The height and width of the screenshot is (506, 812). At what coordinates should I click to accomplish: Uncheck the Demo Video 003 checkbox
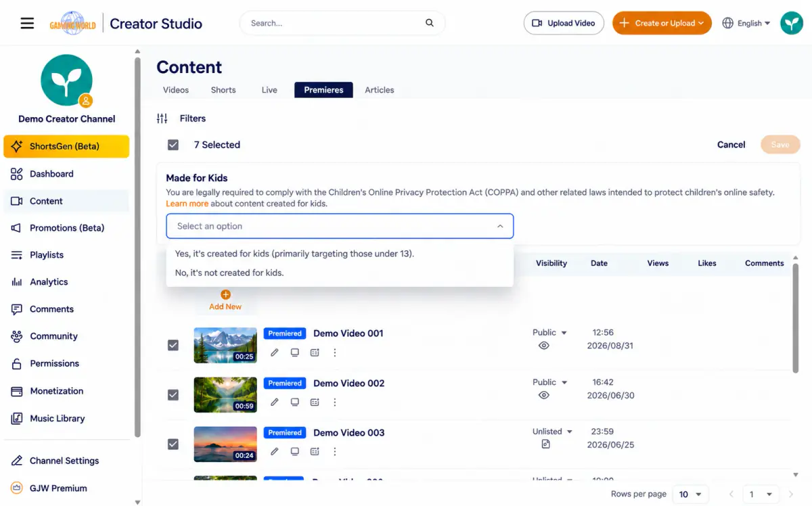point(173,444)
